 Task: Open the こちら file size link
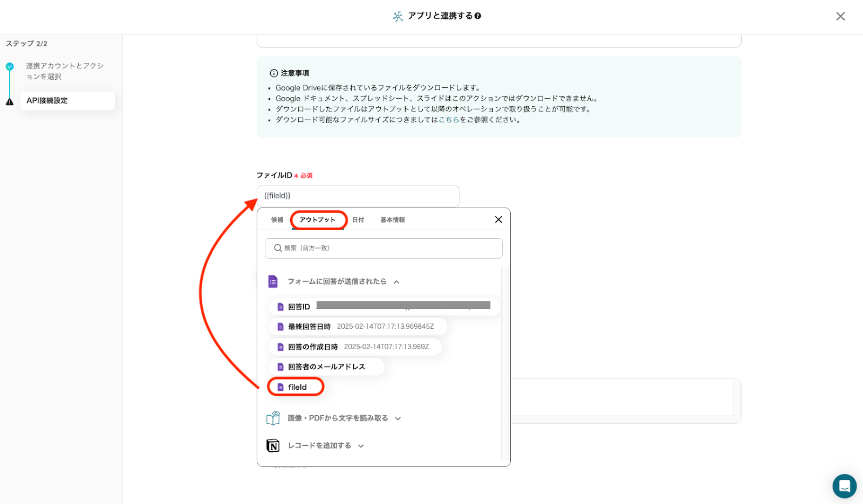[x=449, y=120]
